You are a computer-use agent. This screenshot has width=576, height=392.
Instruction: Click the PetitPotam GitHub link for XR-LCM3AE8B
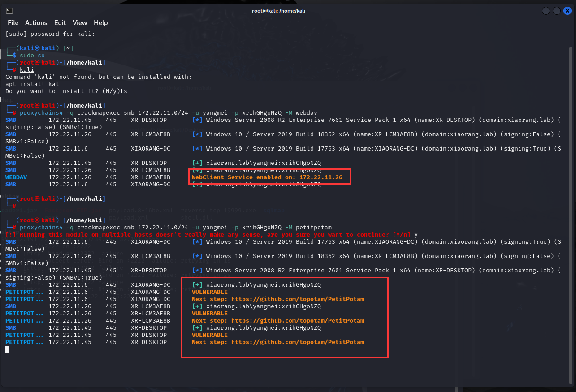point(297,321)
